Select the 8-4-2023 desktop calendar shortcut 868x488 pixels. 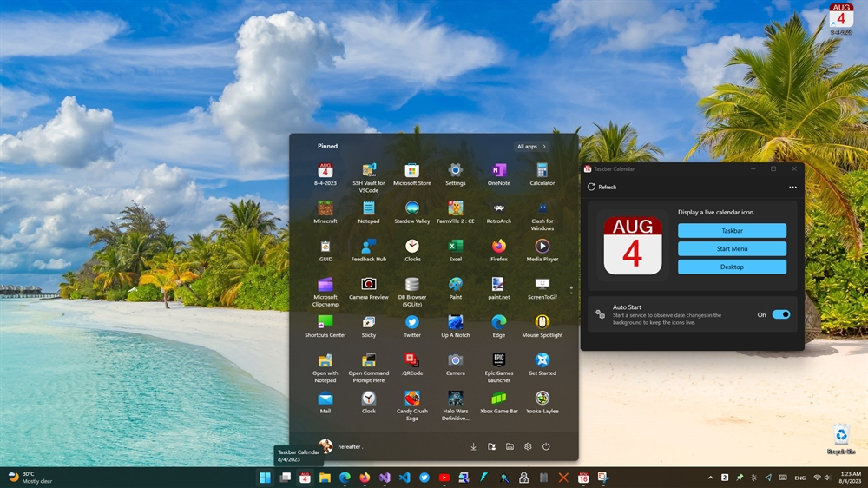click(x=841, y=19)
